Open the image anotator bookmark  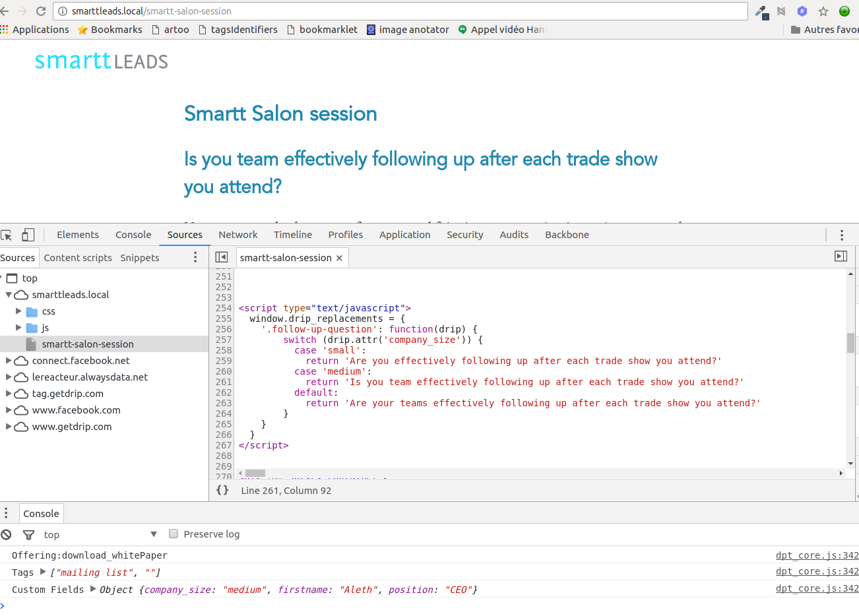[408, 30]
